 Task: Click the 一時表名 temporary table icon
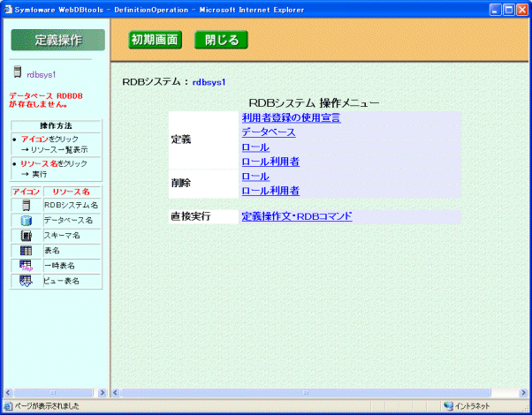26,266
